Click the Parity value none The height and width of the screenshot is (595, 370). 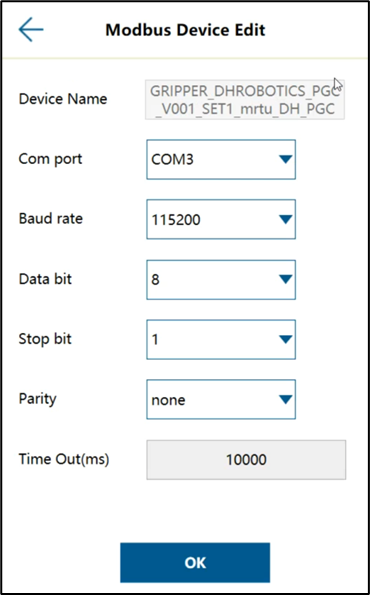pyautogui.click(x=168, y=400)
